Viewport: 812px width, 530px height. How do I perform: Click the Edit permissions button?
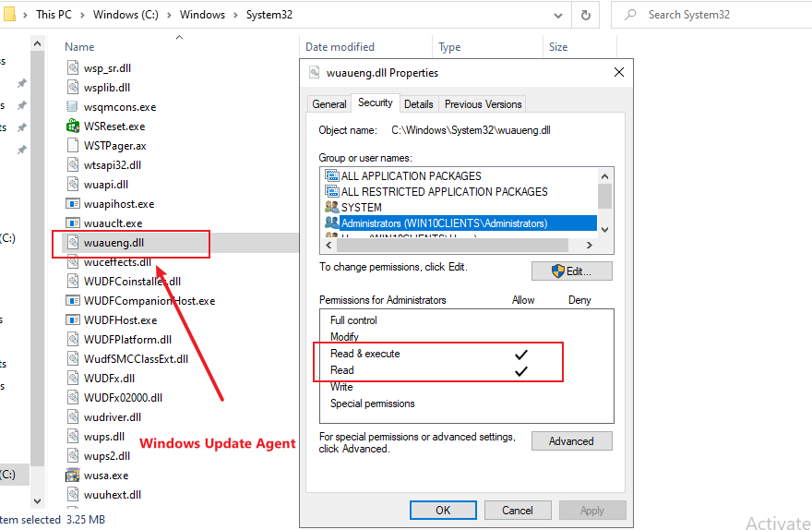pyautogui.click(x=572, y=271)
